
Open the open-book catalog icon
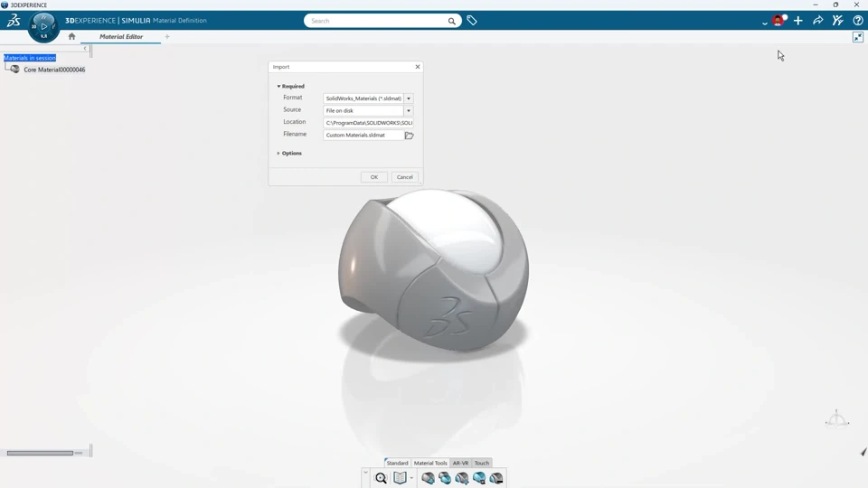[400, 477]
